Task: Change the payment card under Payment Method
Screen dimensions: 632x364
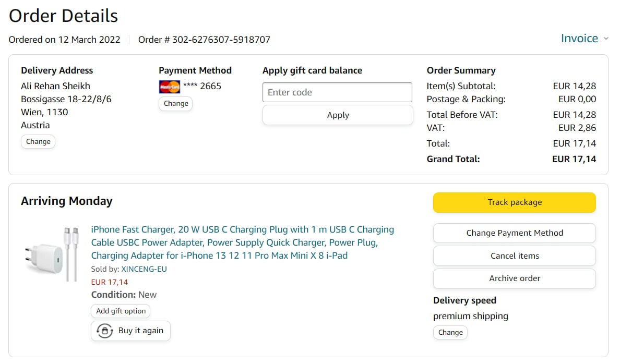Action: 176,103
